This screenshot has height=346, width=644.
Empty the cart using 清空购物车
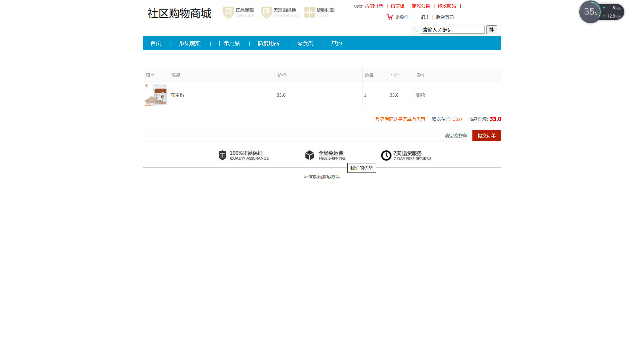tap(456, 135)
